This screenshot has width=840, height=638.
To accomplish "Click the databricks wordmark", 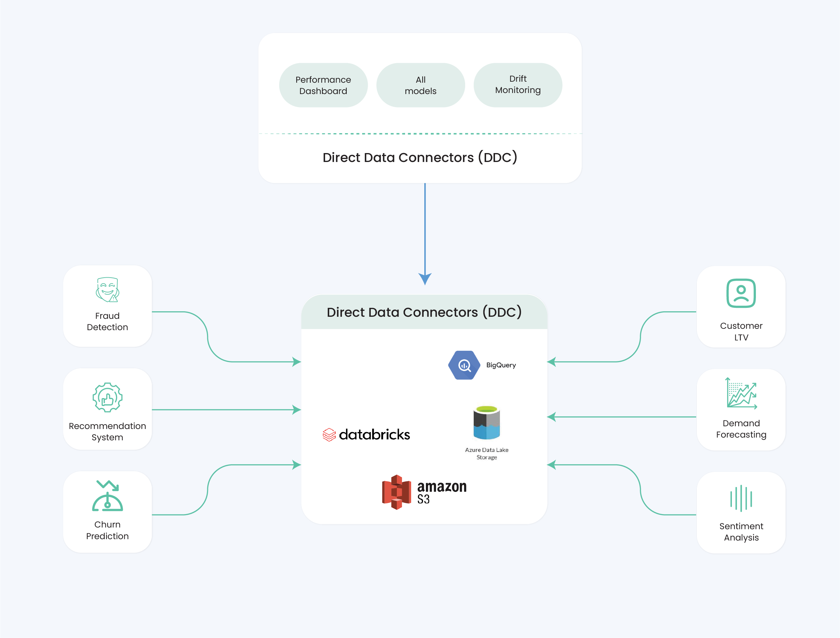I will click(375, 434).
